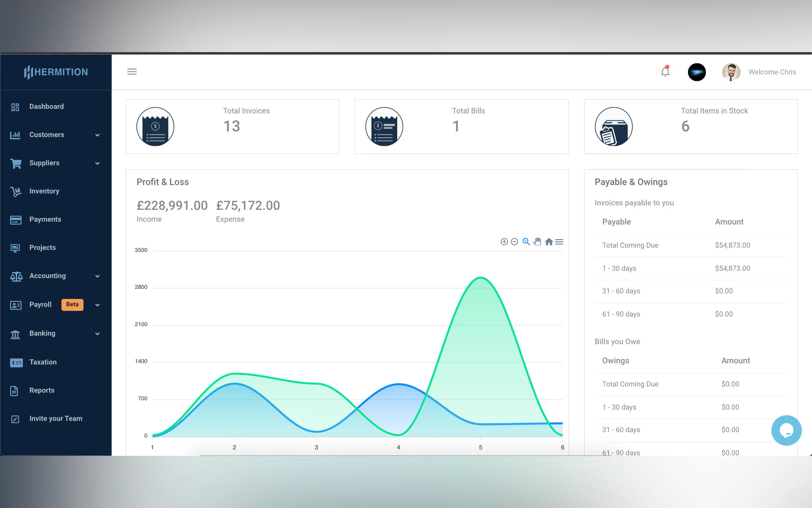Expand the Accounting section
The width and height of the screenshot is (812, 508).
(98, 276)
